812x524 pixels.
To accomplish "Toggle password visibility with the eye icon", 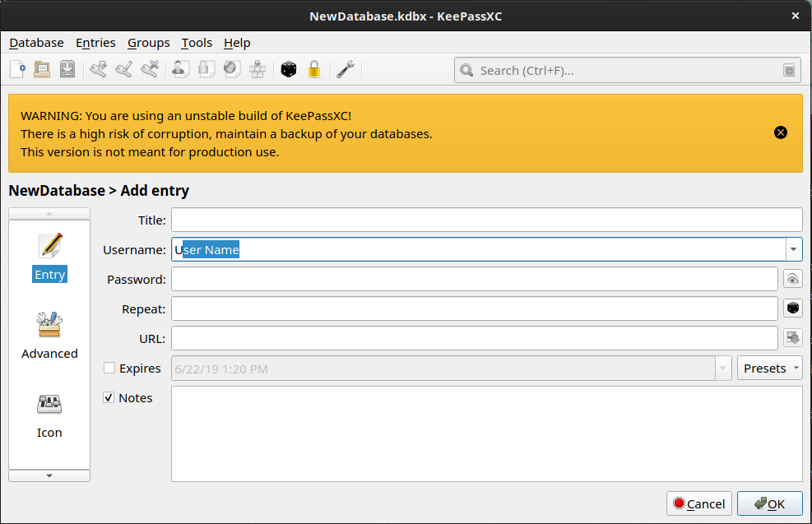I will [792, 280].
